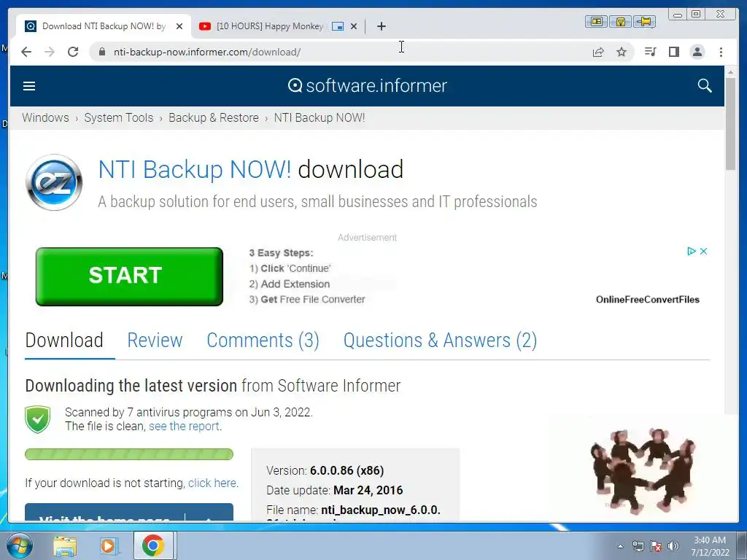Open the Software Informer hamburger menu
This screenshot has height=560, width=747.
pos(29,86)
